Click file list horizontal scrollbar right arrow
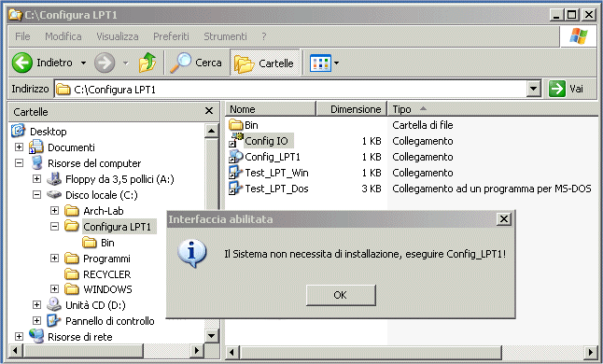 point(590,352)
